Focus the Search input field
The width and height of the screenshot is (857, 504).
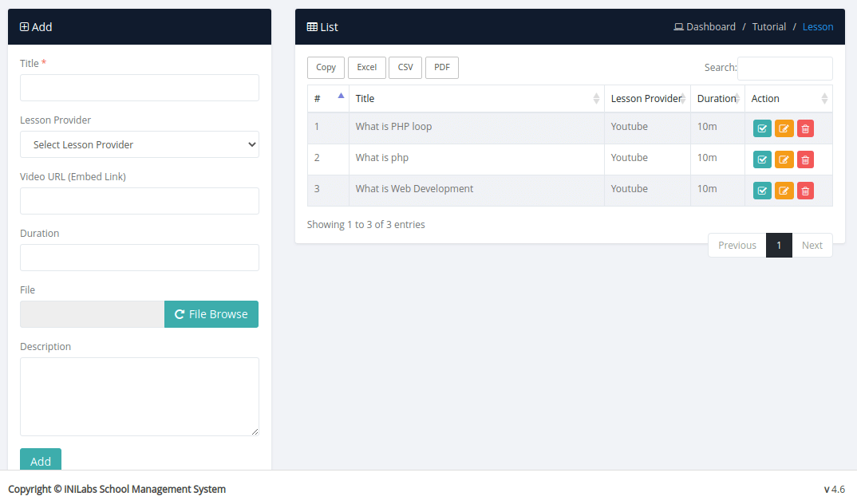pyautogui.click(x=784, y=69)
